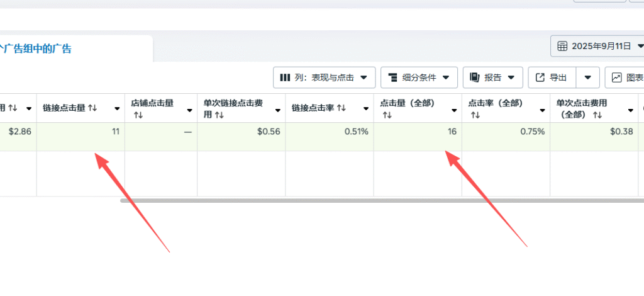Click the horizontal scrollbar below the table
This screenshot has width=644, height=296.
(x=377, y=200)
